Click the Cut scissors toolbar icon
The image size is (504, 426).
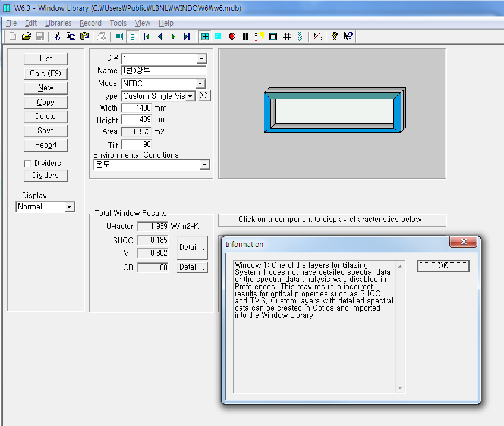(58, 37)
